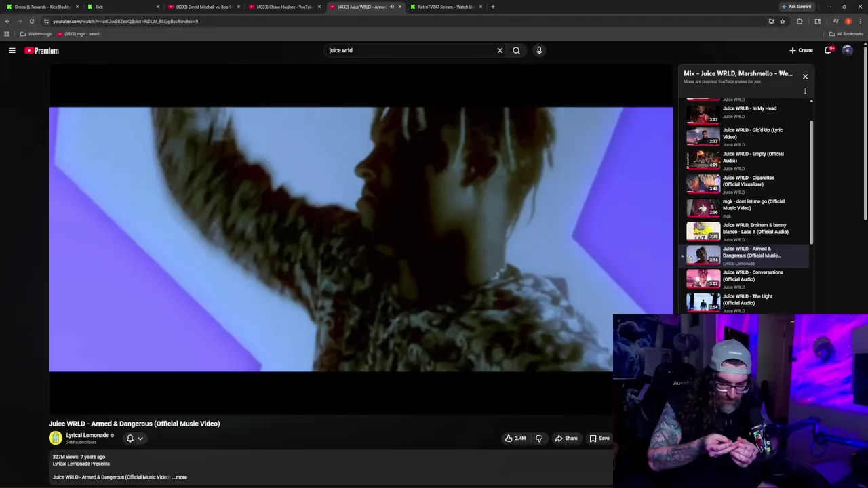Go forward in browser history

[20, 21]
